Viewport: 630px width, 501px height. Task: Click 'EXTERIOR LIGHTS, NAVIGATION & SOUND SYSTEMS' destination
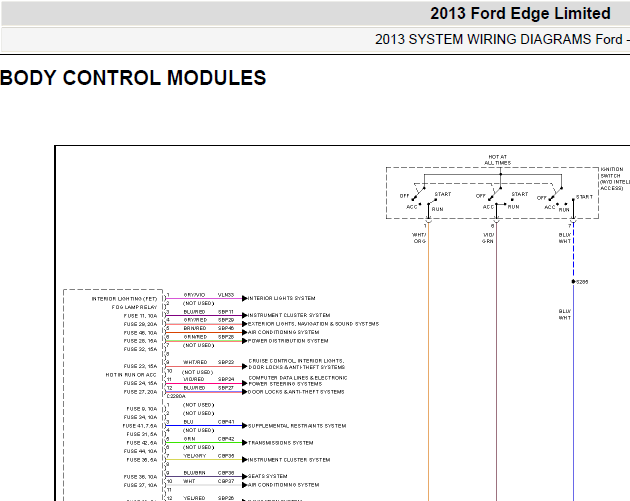point(313,324)
